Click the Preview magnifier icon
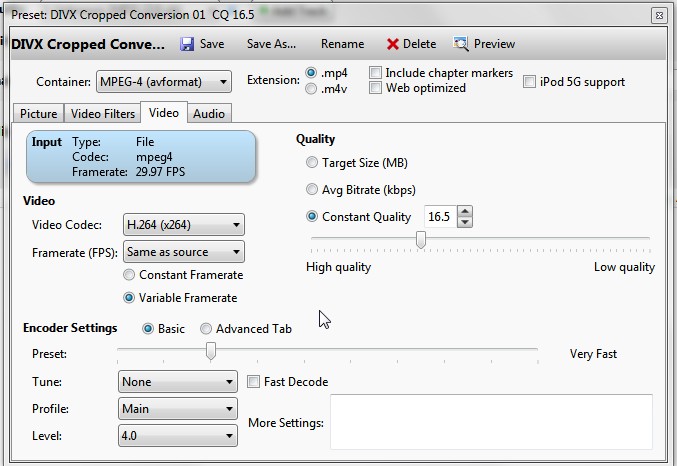 (x=461, y=44)
